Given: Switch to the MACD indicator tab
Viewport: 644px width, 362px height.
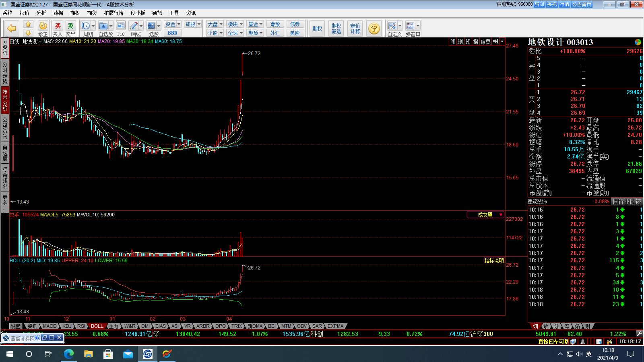Looking at the screenshot, I should tap(50, 326).
